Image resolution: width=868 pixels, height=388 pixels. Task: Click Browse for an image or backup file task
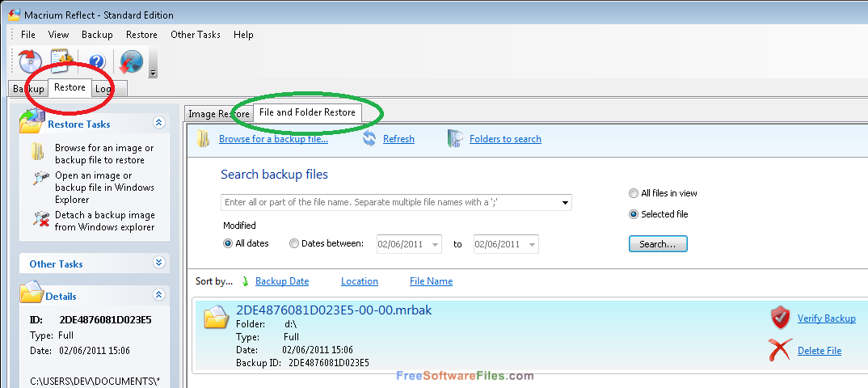click(x=104, y=154)
